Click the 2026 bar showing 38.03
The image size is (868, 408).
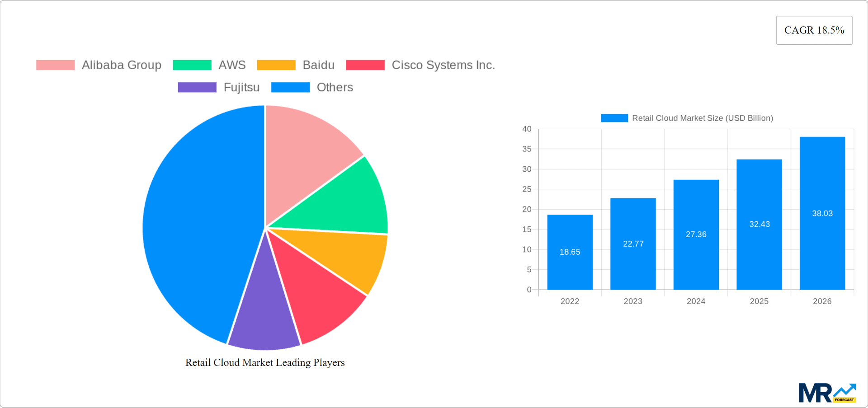point(822,212)
